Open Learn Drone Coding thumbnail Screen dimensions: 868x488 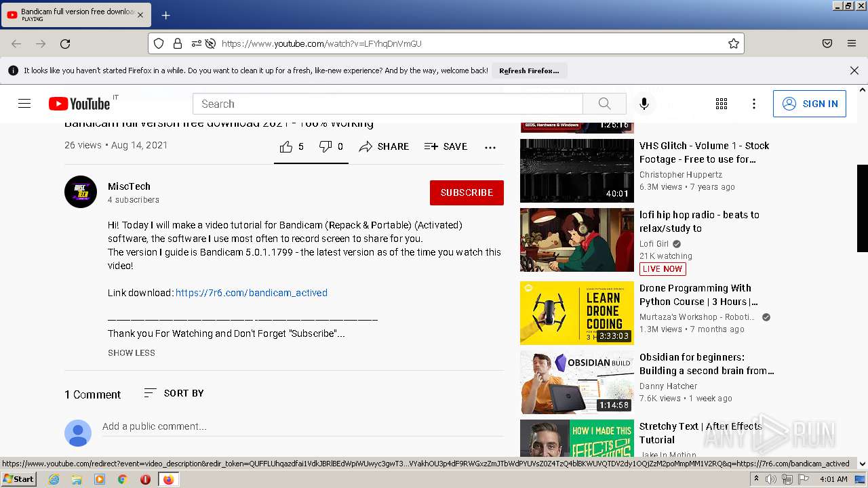(x=577, y=313)
